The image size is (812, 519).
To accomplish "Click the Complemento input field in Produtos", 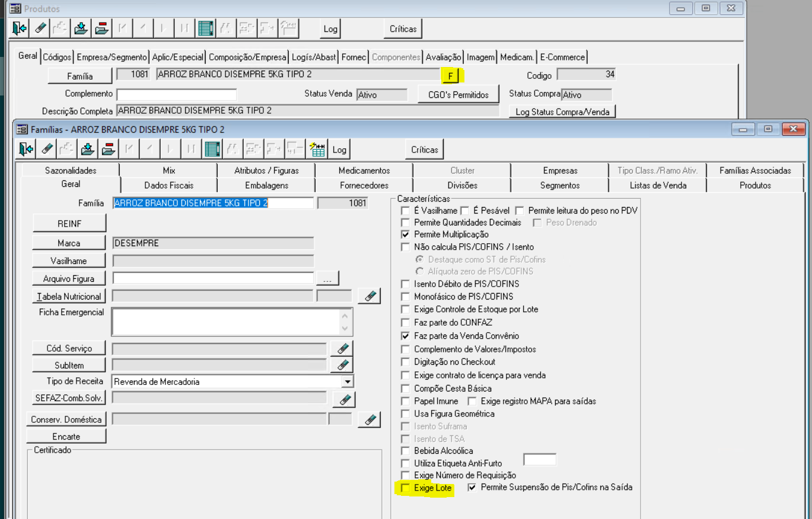I will [177, 94].
